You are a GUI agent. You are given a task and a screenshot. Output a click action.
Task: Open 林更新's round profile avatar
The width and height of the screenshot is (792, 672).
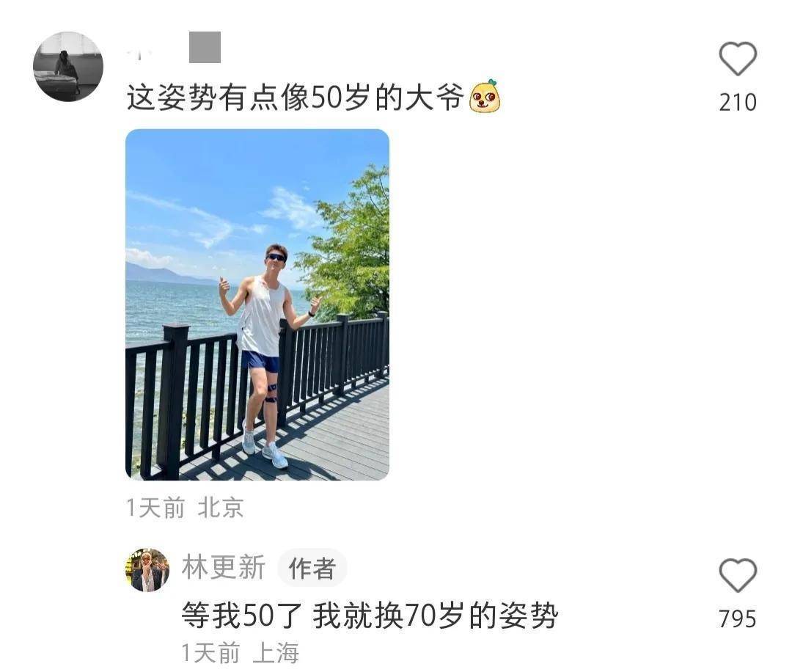[147, 569]
